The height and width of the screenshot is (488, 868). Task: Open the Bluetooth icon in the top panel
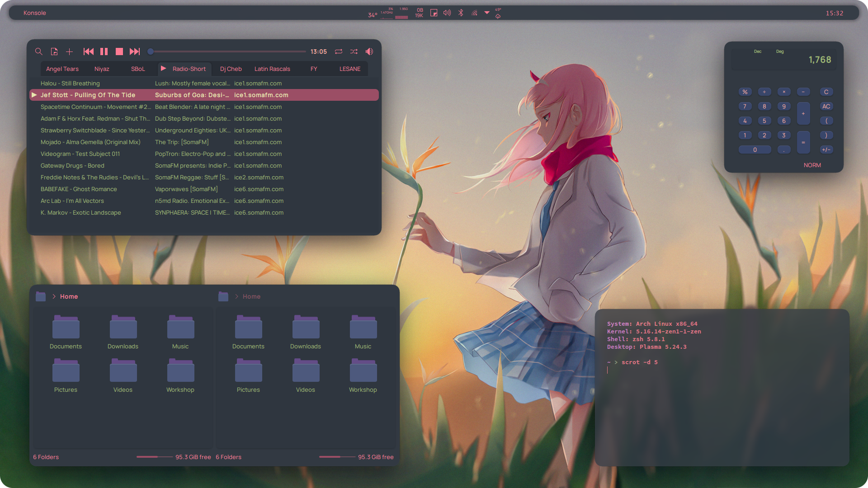[461, 13]
